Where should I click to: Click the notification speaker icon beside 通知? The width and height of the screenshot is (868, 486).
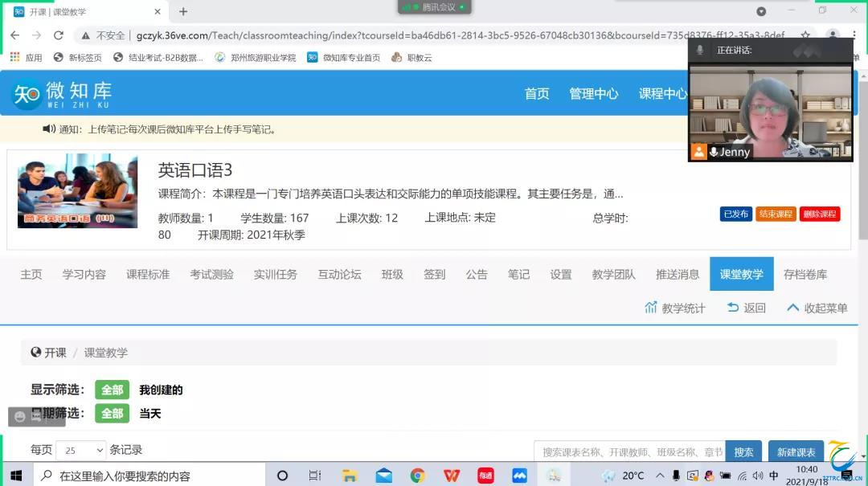pos(49,129)
